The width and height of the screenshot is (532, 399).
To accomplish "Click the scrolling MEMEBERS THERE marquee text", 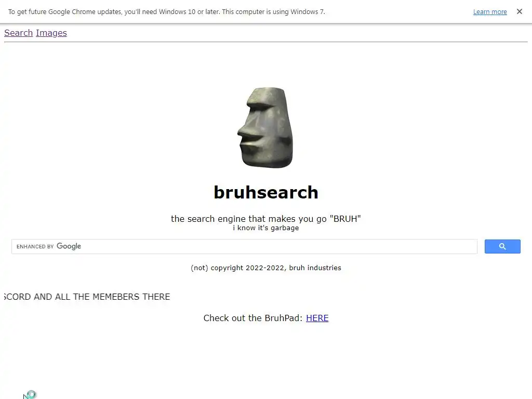I will 87,297.
